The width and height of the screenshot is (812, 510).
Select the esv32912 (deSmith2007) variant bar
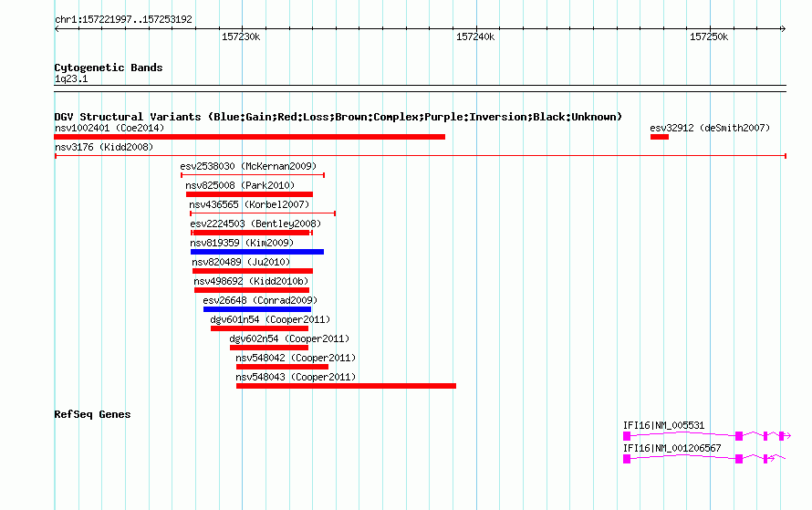pos(660,137)
